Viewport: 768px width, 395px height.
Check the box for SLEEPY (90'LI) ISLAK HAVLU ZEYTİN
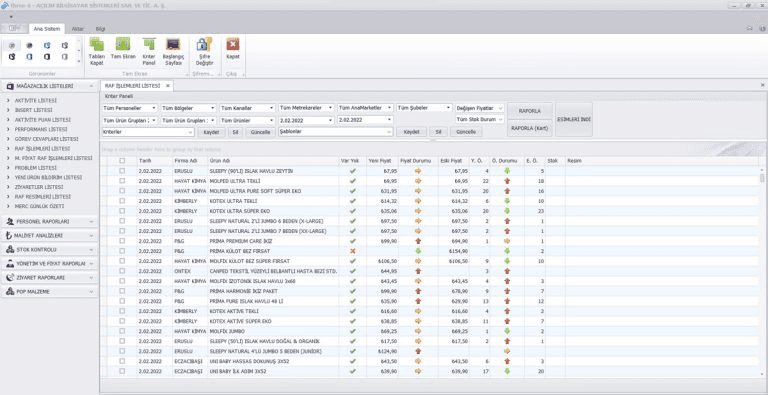pyautogui.click(x=122, y=171)
